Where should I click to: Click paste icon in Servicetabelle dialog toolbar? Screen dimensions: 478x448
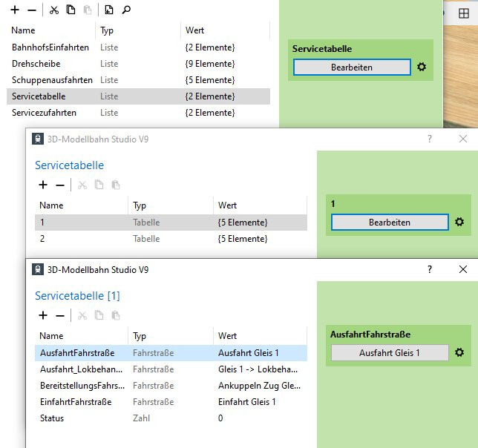pos(116,185)
